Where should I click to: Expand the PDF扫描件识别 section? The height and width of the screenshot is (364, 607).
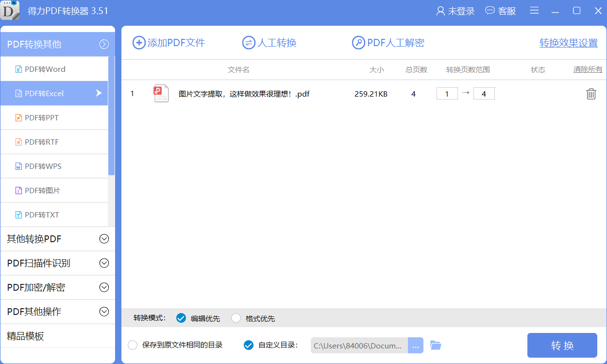[104, 263]
